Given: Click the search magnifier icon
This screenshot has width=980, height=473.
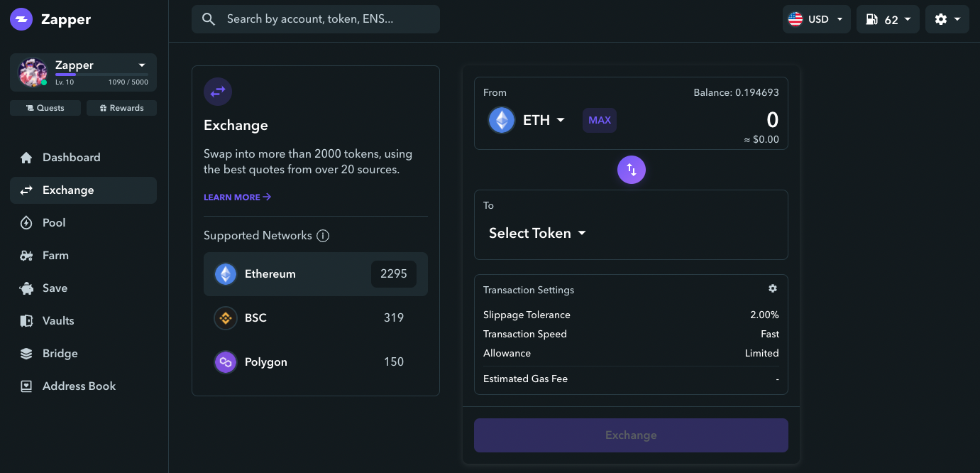Looking at the screenshot, I should (x=209, y=19).
